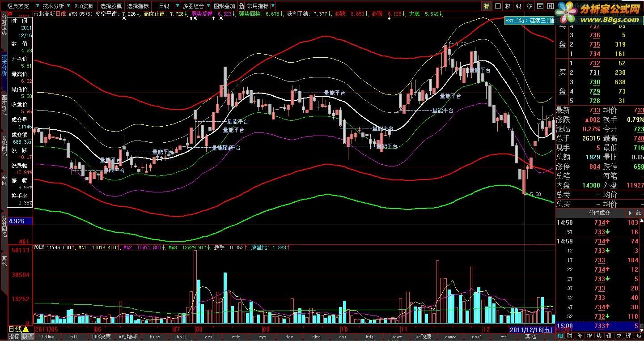Open the 细 detail view button
The width and height of the screenshot is (644, 341).
click(x=560, y=336)
